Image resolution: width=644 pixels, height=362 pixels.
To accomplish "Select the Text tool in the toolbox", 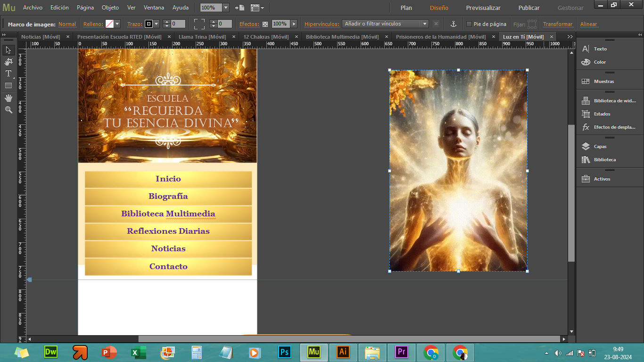I will coord(8,74).
